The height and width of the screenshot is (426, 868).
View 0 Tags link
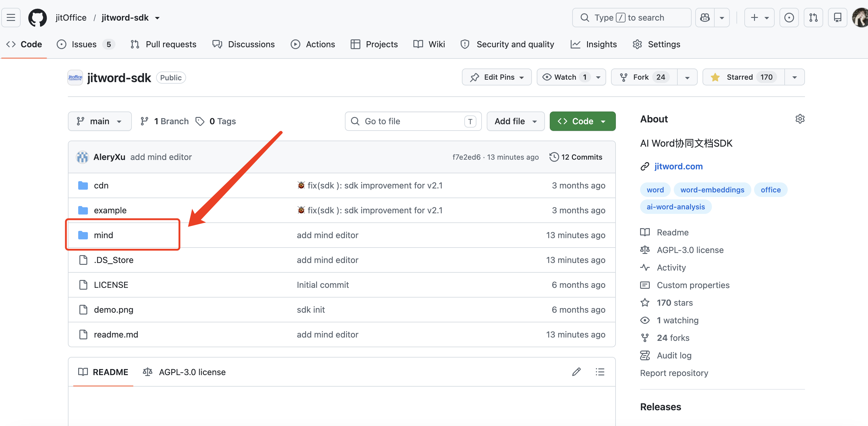coord(216,121)
